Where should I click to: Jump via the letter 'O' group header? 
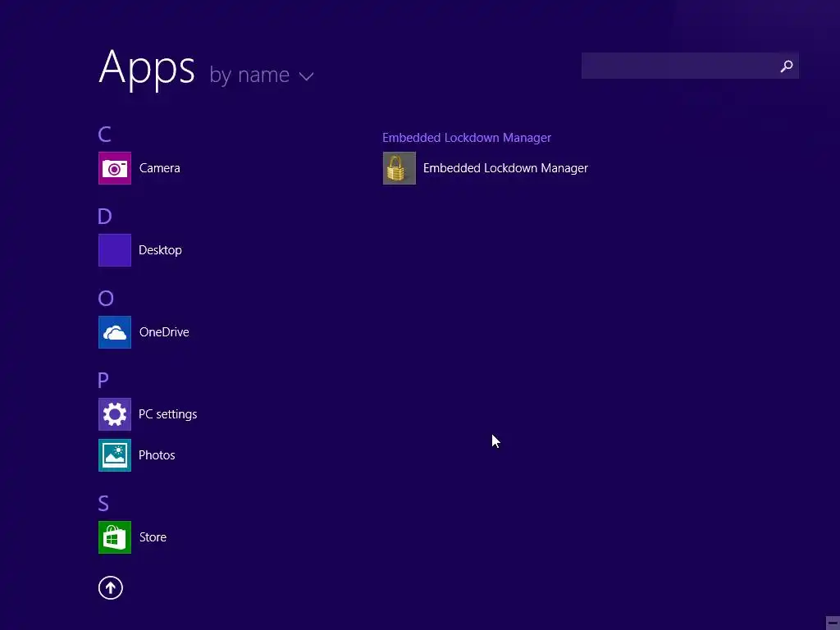pos(106,298)
